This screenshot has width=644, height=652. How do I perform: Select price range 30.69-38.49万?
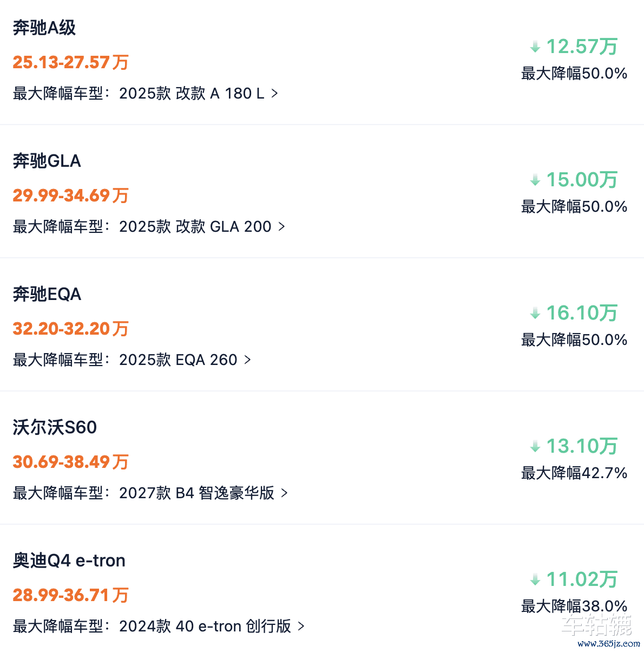pyautogui.click(x=71, y=462)
